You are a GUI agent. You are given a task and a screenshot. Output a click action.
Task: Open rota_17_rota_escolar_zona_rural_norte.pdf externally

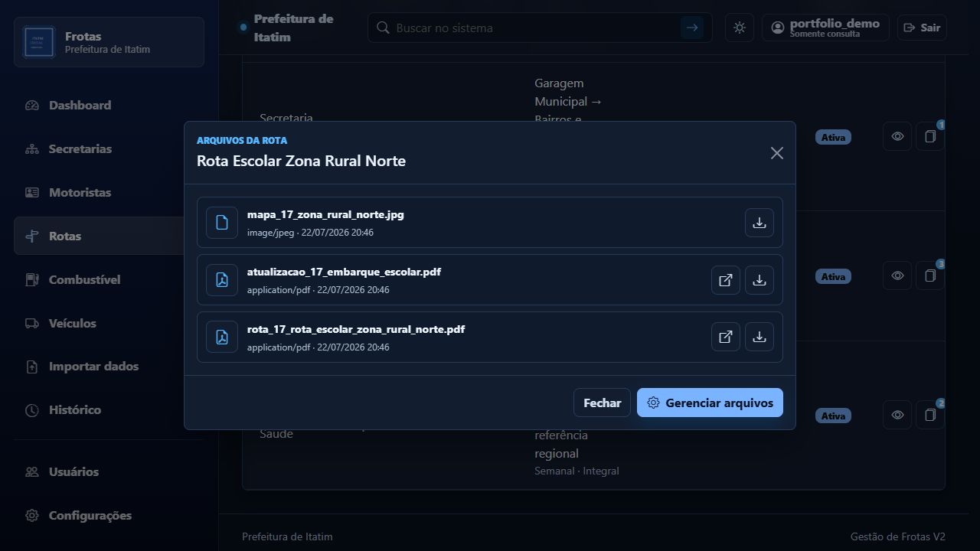726,337
